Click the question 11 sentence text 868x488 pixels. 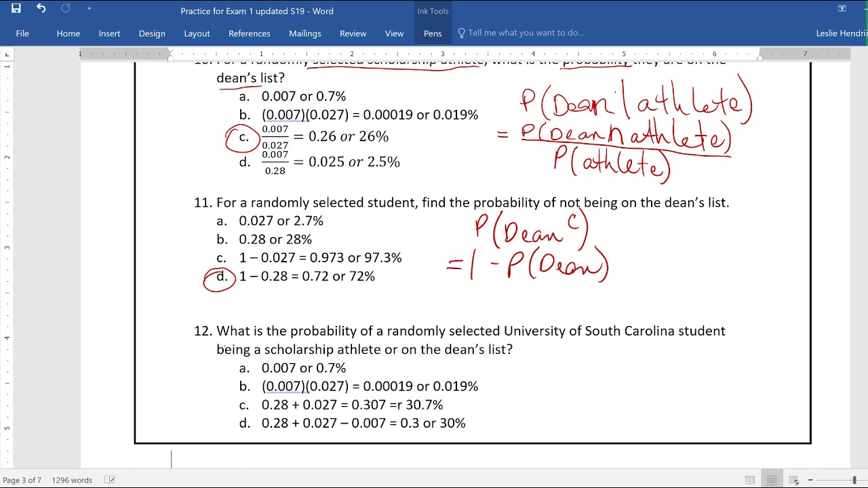pos(473,203)
